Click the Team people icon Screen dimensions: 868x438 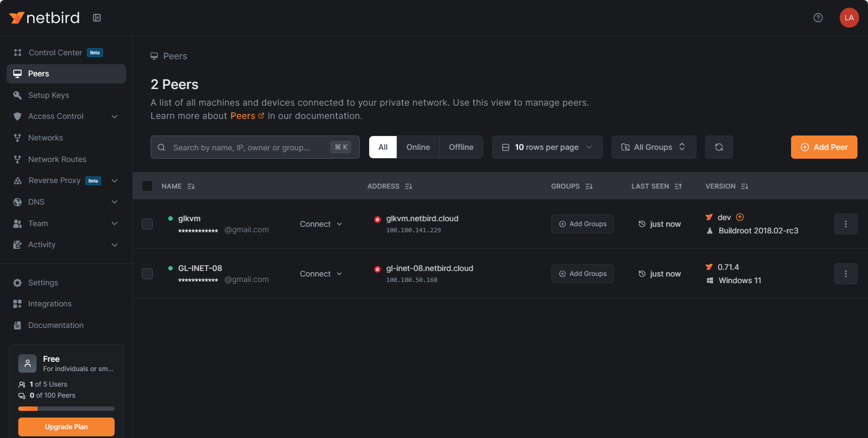pos(17,223)
